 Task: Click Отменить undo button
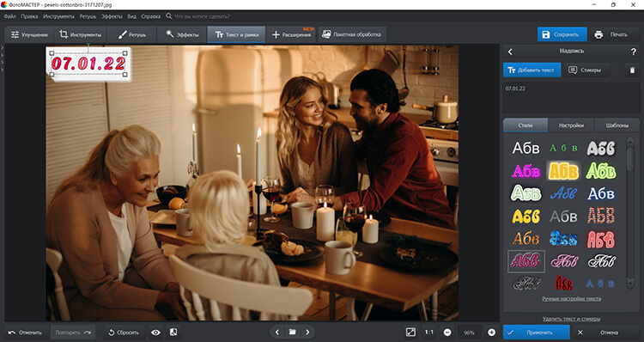[25, 333]
